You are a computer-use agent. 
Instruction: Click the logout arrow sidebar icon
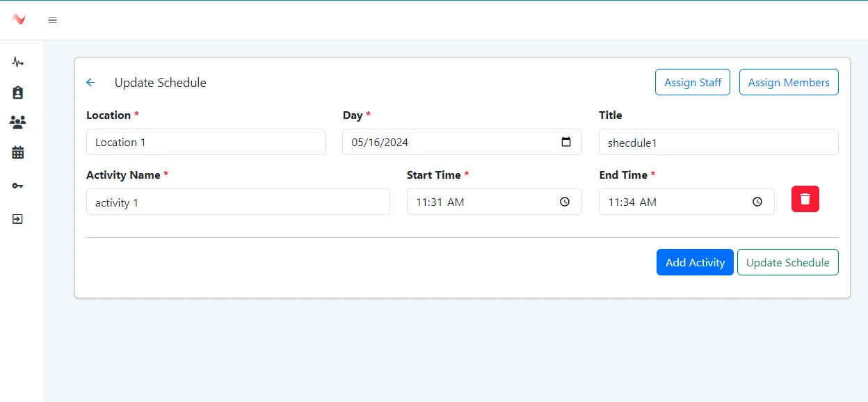coord(18,219)
